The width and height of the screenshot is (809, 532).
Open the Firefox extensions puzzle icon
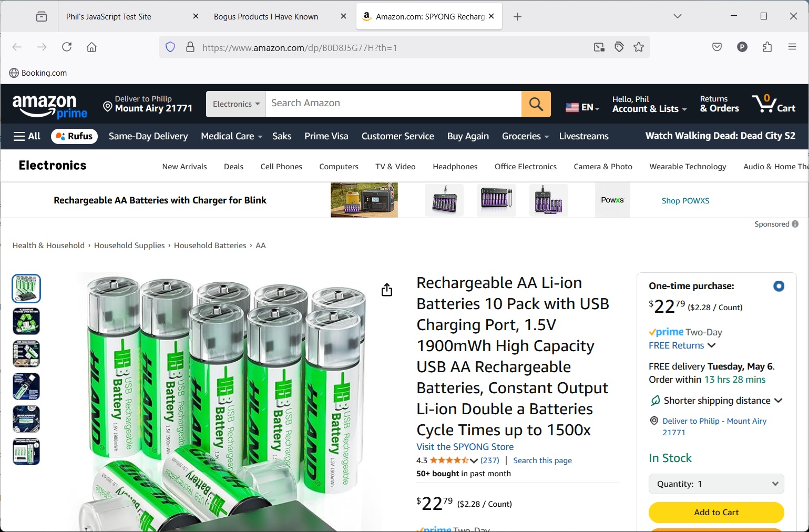(x=767, y=47)
